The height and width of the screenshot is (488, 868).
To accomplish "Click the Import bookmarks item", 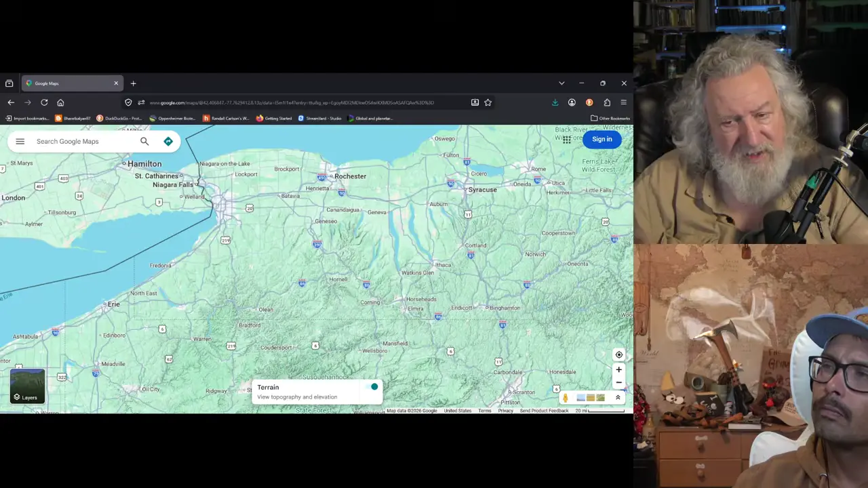I will click(x=28, y=118).
